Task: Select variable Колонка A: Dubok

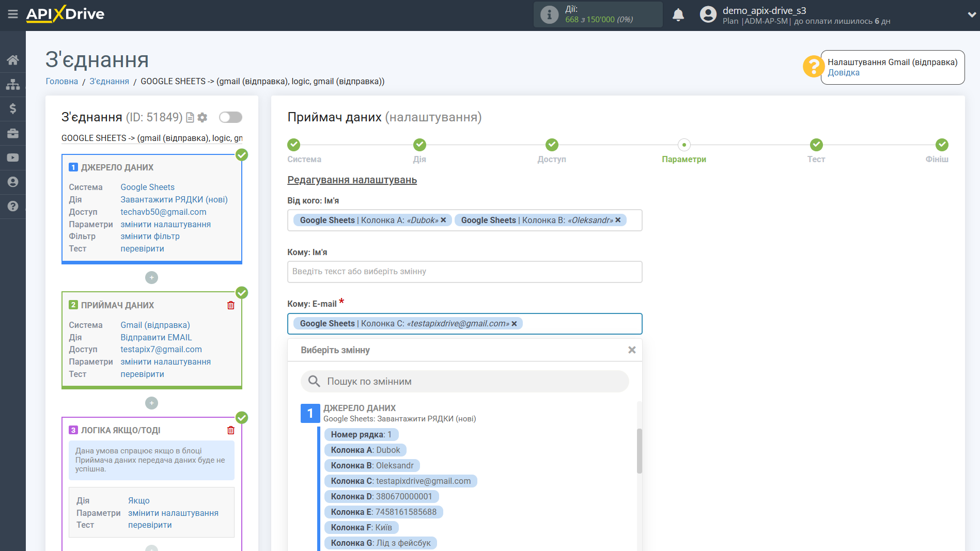Action: (x=365, y=450)
